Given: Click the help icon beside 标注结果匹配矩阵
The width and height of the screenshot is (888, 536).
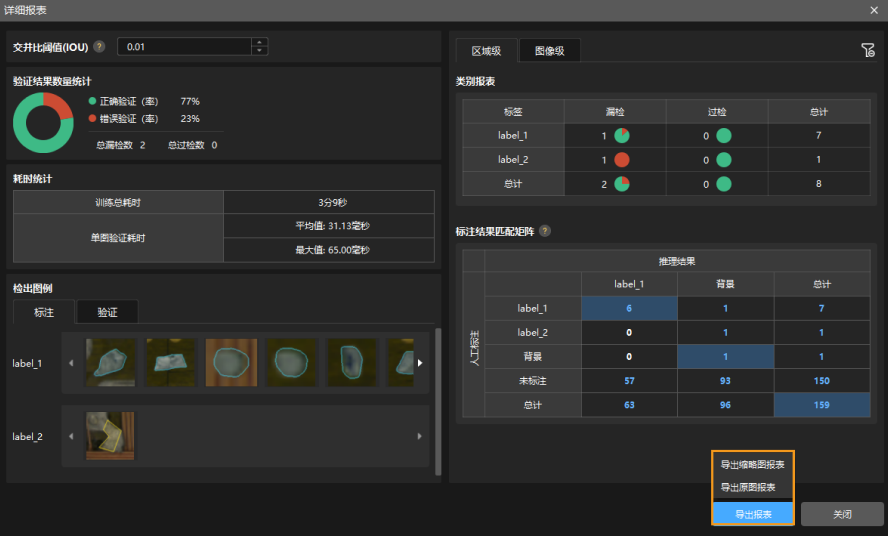Looking at the screenshot, I should [545, 231].
